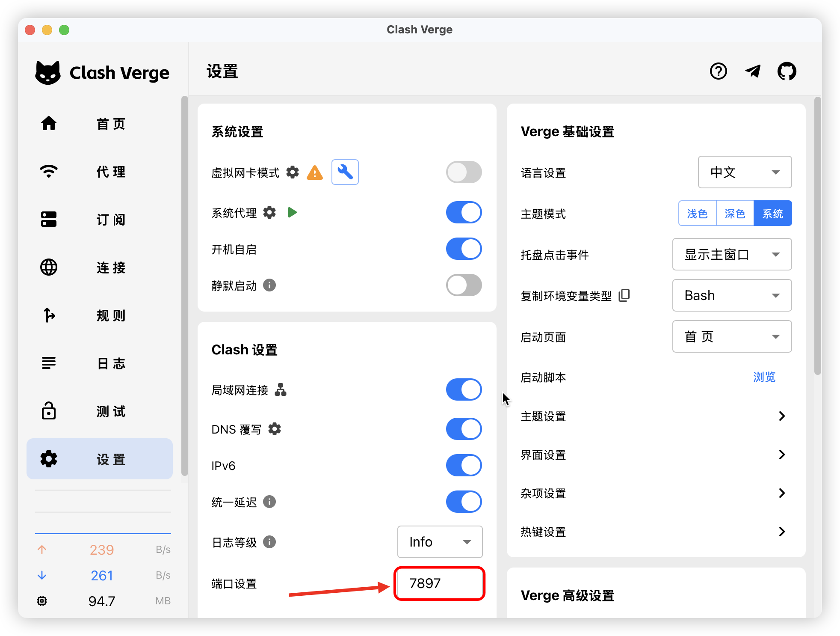Image resolution: width=840 pixels, height=636 pixels.
Task: Open the 语言设置 dropdown
Action: pos(745,172)
